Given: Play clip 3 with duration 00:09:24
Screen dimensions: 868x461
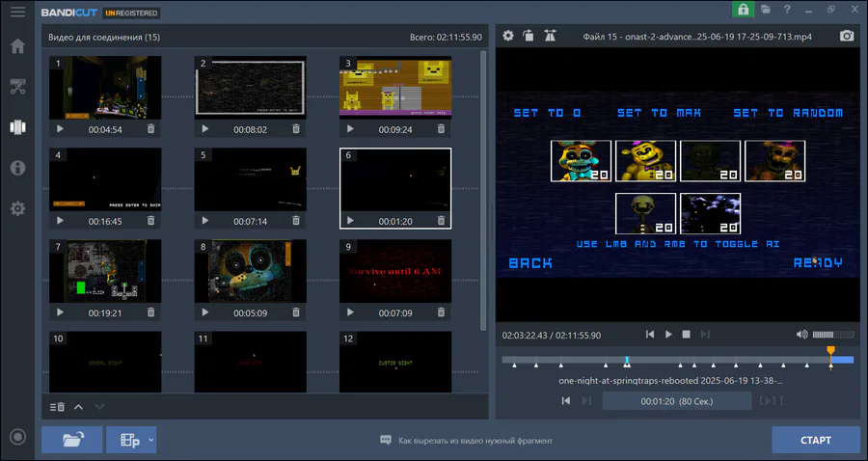Looking at the screenshot, I should point(350,129).
